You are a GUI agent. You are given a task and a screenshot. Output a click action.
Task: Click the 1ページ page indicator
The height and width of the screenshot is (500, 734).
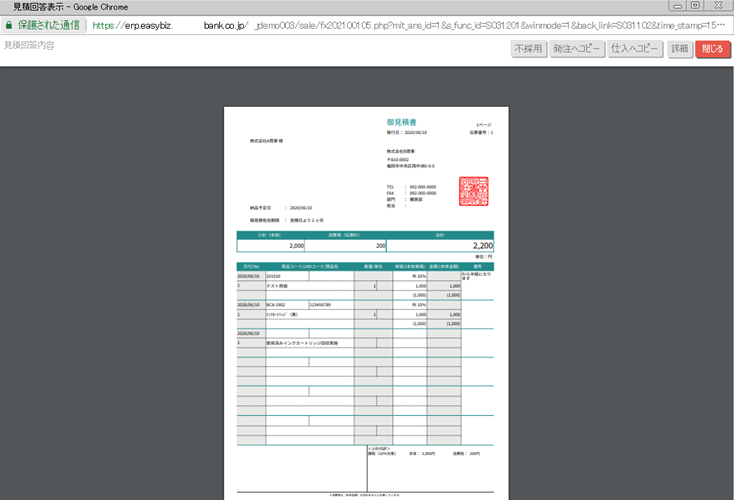pos(484,125)
